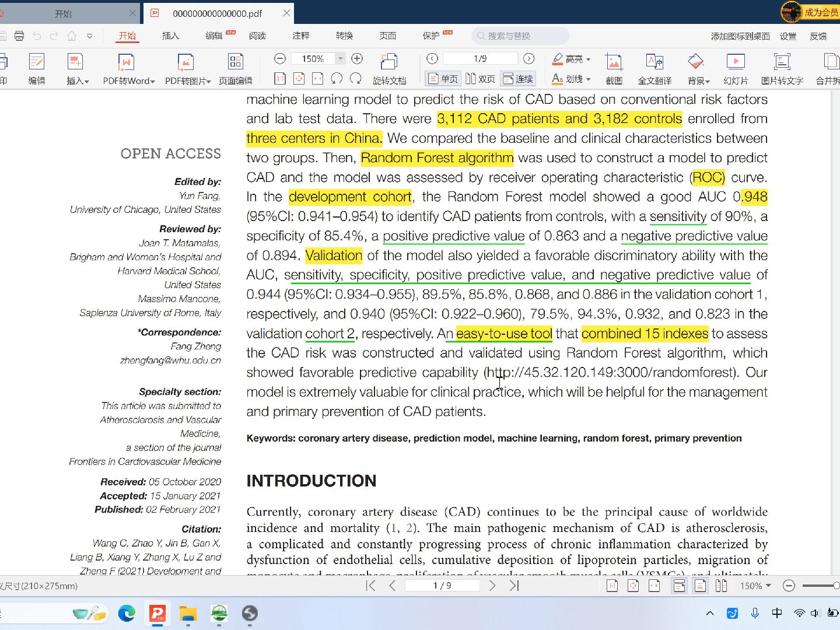Click the print icon in quick access bar
Image resolution: width=840 pixels, height=630 pixels.
pos(19,36)
